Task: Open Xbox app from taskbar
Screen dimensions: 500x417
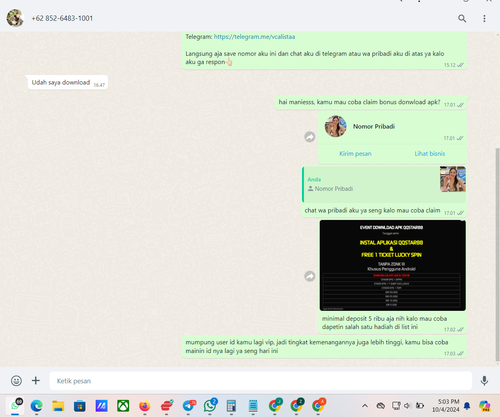Action: pyautogui.click(x=123, y=406)
